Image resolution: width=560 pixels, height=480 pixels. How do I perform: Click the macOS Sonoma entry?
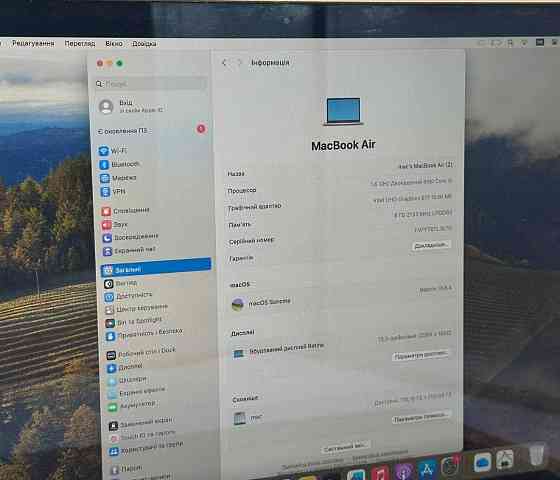[261, 303]
